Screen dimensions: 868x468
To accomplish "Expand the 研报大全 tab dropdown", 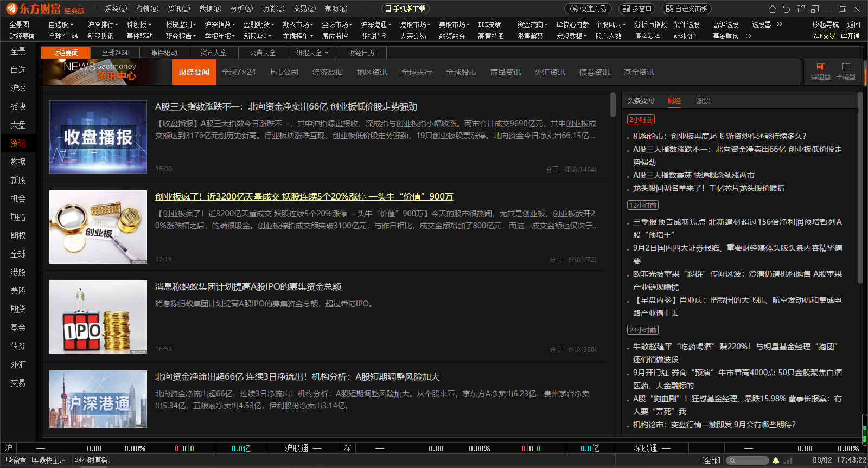I will [x=312, y=53].
